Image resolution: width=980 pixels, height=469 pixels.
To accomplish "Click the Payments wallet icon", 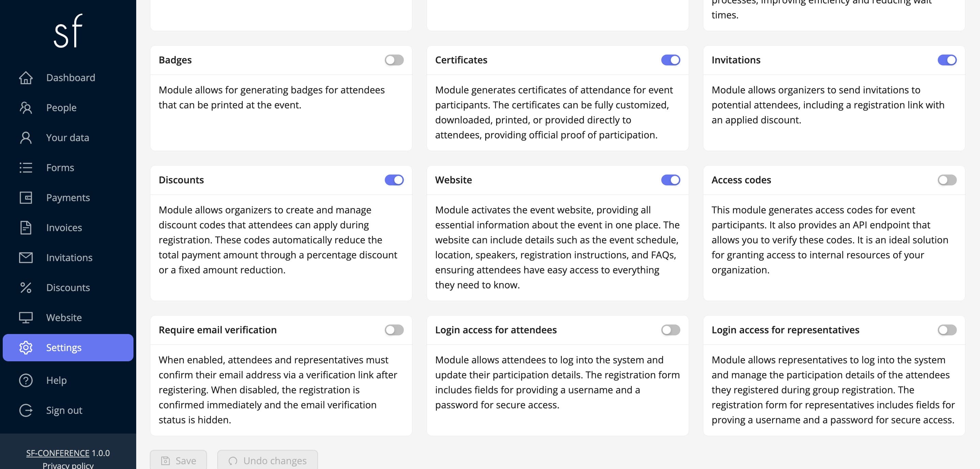I will click(26, 198).
